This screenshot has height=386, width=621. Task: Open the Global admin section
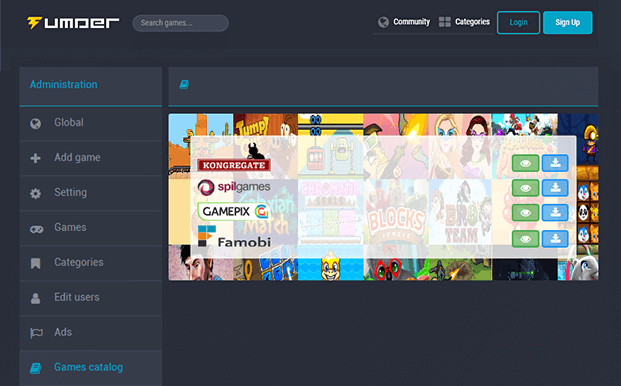pyautogui.click(x=91, y=123)
